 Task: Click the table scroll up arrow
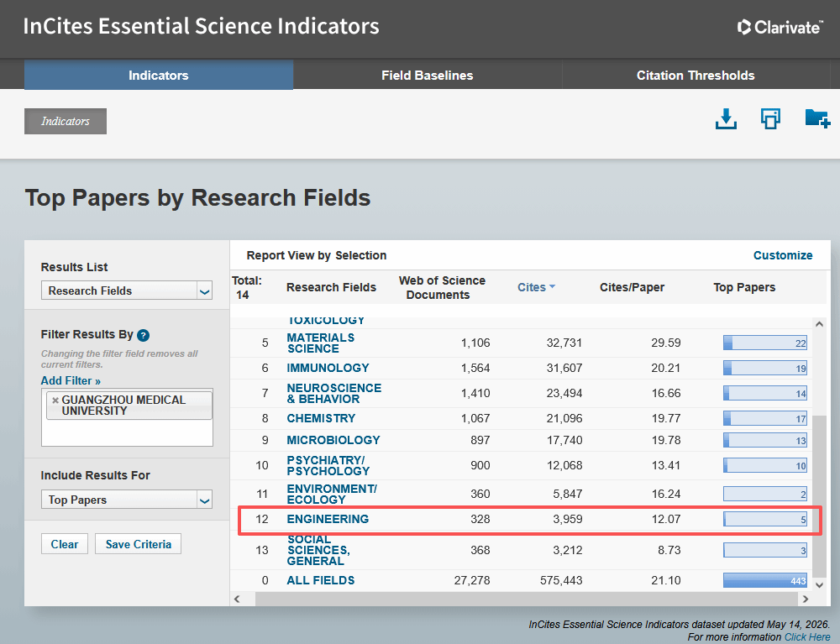[819, 324]
